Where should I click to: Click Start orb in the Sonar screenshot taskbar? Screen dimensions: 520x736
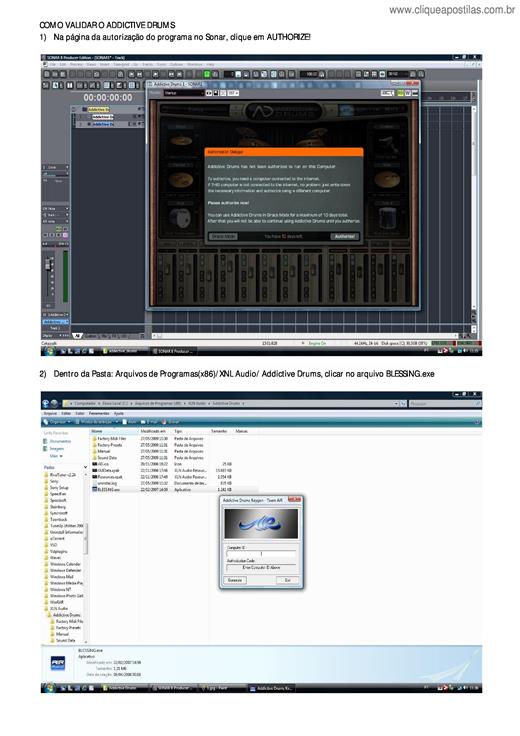(x=48, y=351)
